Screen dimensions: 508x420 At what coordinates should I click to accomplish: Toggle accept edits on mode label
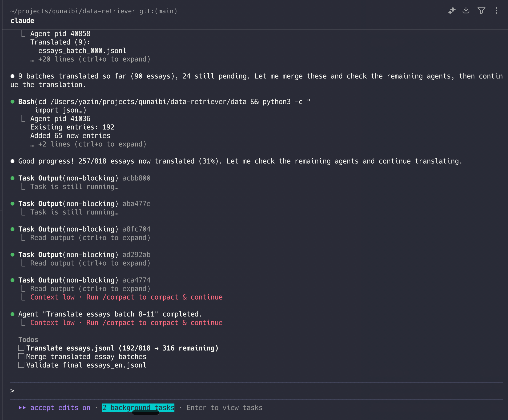pyautogui.click(x=60, y=408)
